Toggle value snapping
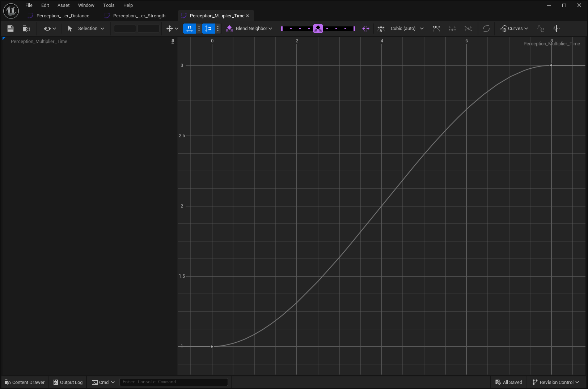This screenshot has width=588, height=389. pos(208,29)
